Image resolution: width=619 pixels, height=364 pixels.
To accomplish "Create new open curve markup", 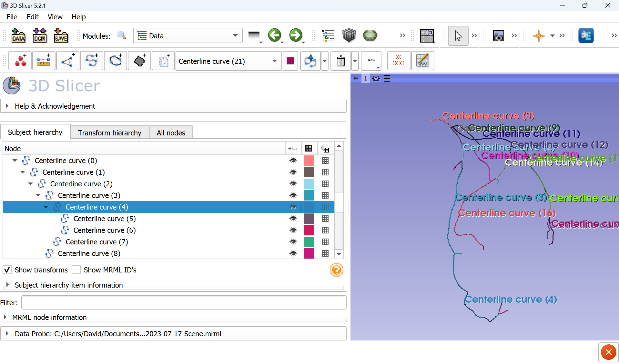I will pyautogui.click(x=92, y=61).
